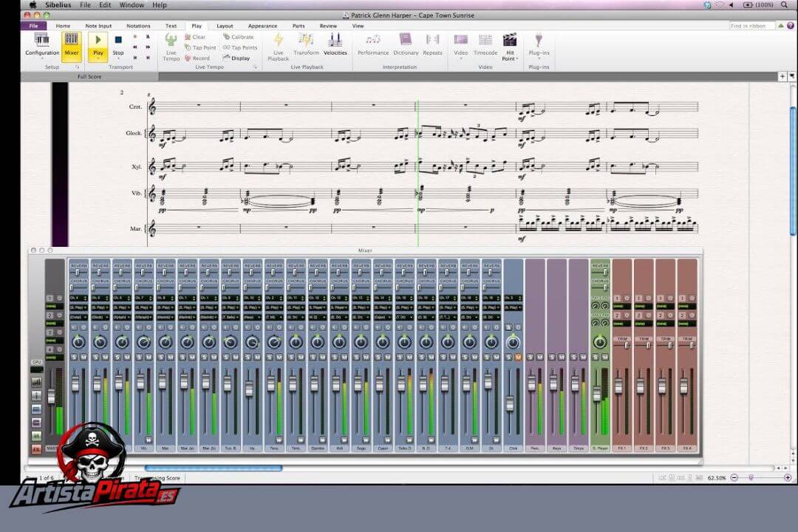Switch to the Home ribbon tab
Image resolution: width=798 pixels, height=532 pixels.
[x=63, y=26]
